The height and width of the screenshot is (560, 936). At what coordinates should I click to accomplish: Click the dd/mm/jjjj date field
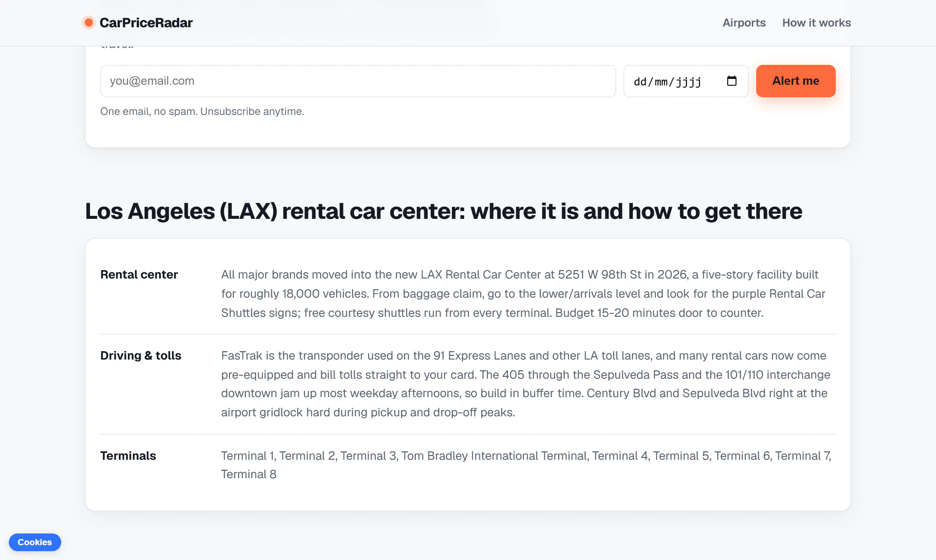tap(686, 81)
